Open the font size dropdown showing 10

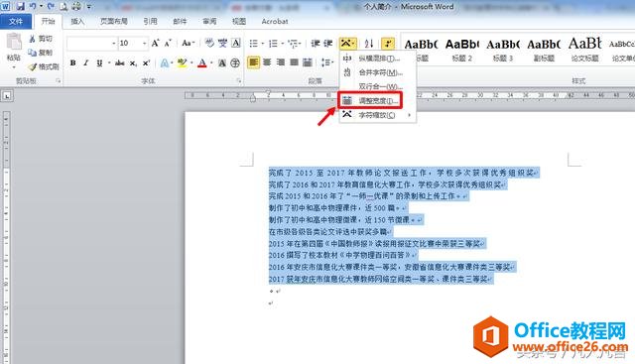click(x=145, y=43)
